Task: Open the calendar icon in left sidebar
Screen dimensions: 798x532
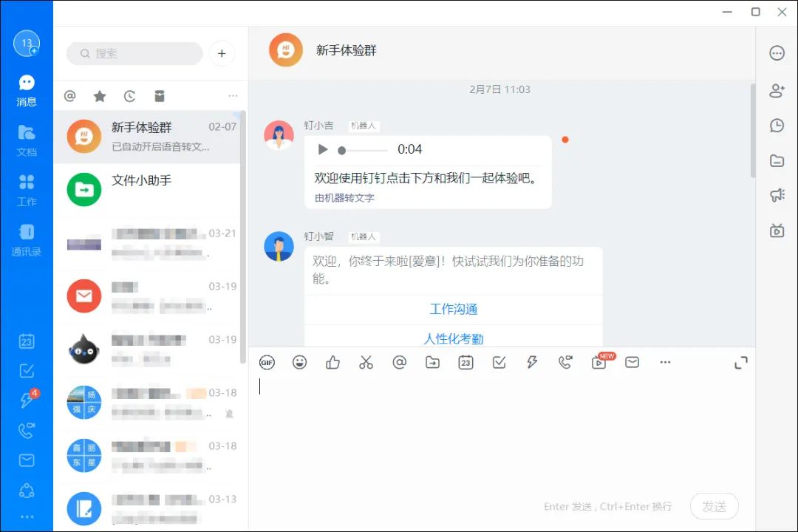Action: (27, 341)
